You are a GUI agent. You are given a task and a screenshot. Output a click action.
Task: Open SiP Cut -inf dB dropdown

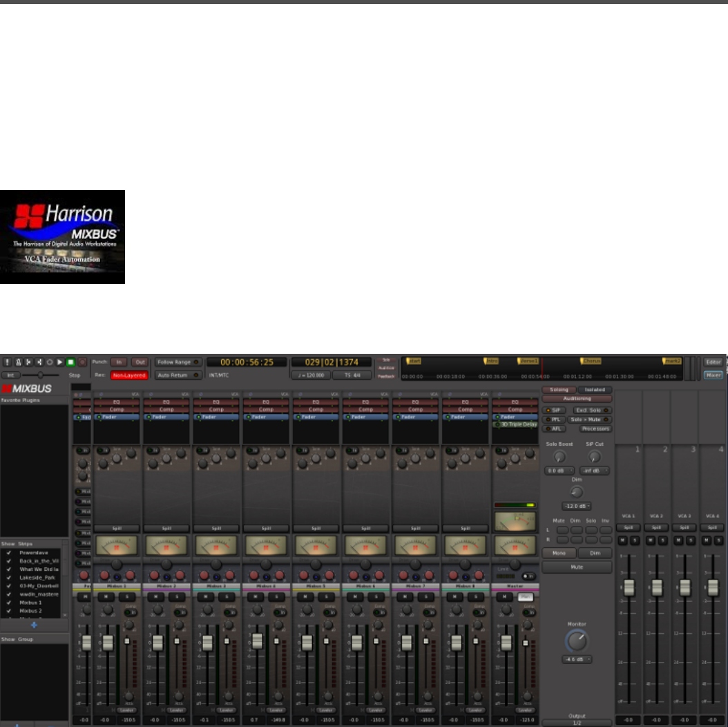594,471
